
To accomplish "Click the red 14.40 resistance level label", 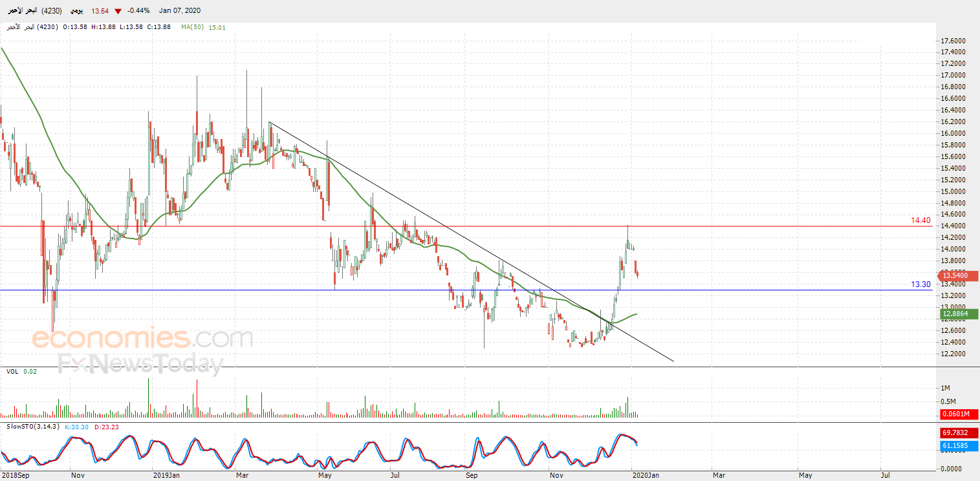I will click(921, 220).
